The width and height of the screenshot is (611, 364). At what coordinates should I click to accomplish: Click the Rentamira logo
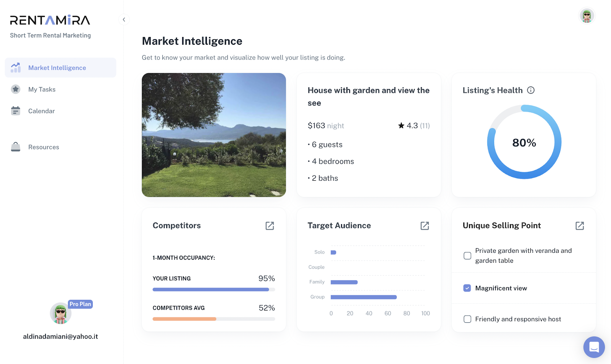[50, 20]
